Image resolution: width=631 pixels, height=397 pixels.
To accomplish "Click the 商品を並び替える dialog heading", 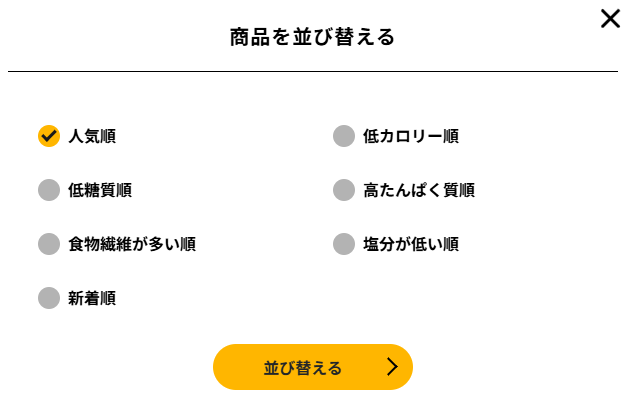I will click(312, 37).
